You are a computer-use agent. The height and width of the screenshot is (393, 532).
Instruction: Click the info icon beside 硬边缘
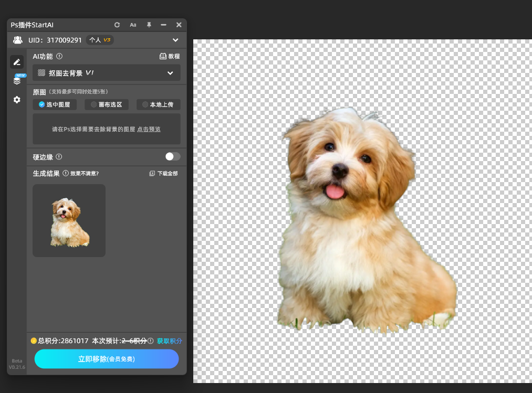tap(59, 157)
